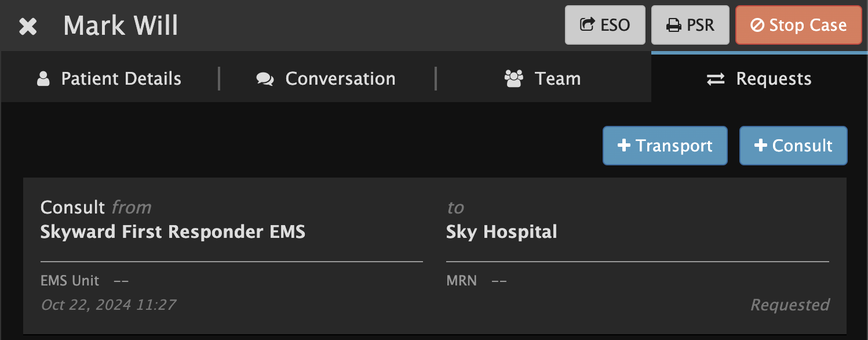Stop the case with the Stop Case button
The image size is (868, 340).
798,25
